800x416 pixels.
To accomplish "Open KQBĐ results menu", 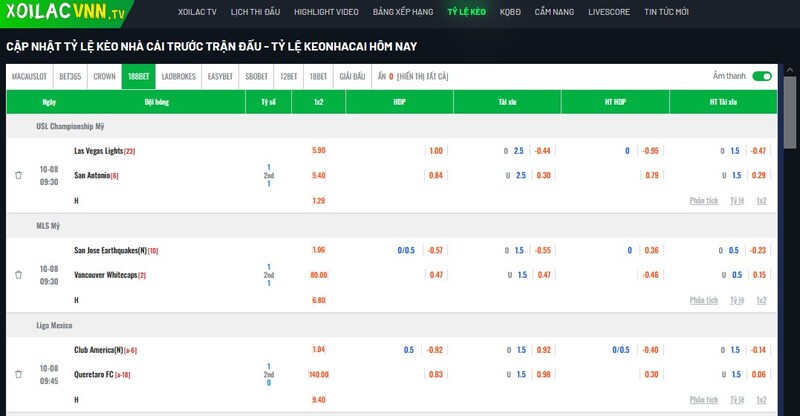I will (510, 12).
